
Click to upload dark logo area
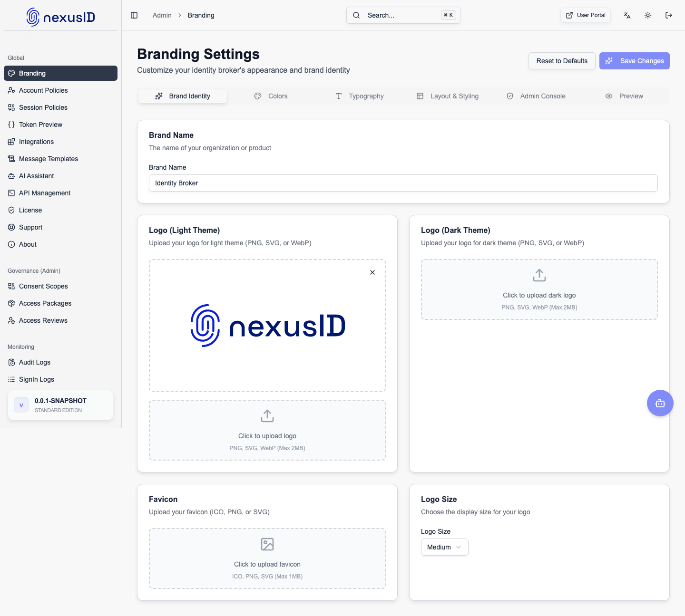pyautogui.click(x=539, y=289)
